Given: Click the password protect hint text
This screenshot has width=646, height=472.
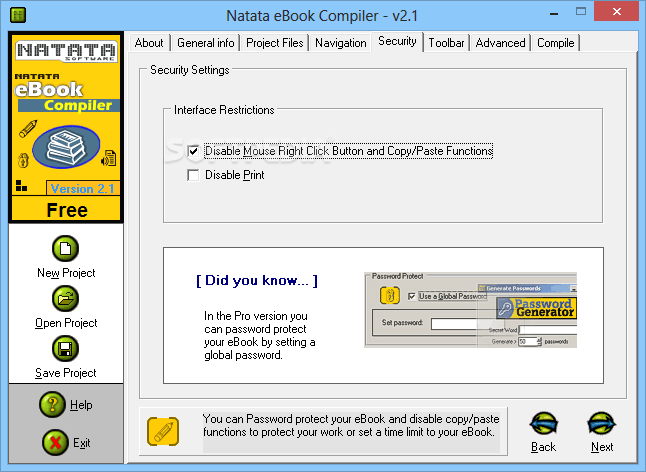Looking at the screenshot, I should pos(351,425).
